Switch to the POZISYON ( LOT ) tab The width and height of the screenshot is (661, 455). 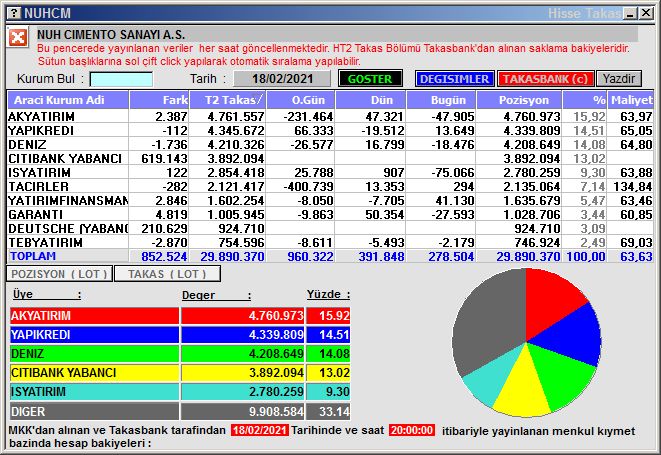click(57, 273)
